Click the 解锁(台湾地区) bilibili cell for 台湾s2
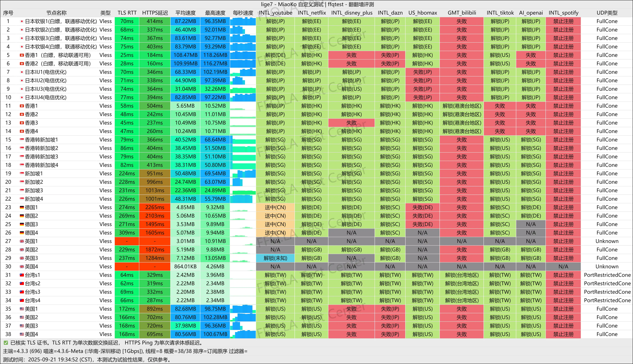Viewport: 633px width, 364px height. coord(462,283)
